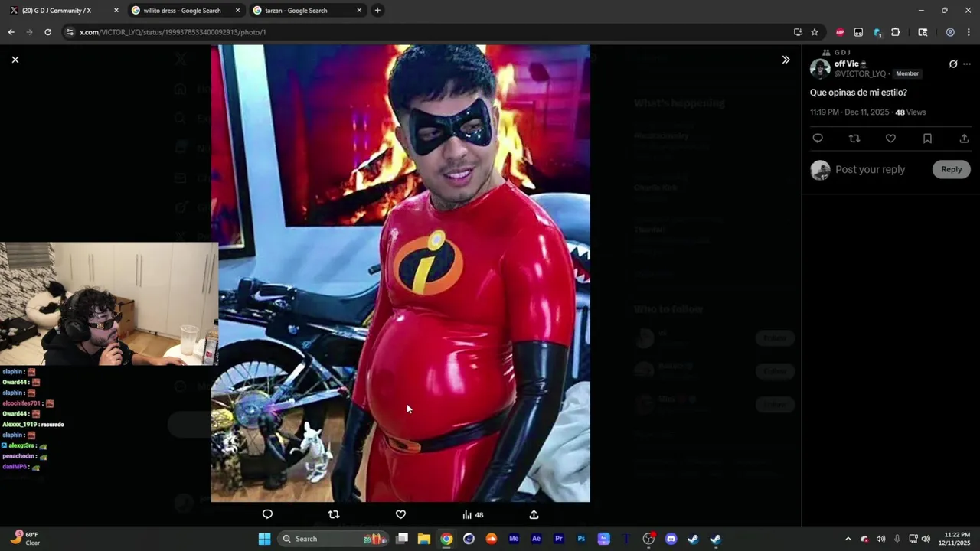Open Chrome's three-dot menu
Viewport: 980px width, 551px height.
click(969, 32)
